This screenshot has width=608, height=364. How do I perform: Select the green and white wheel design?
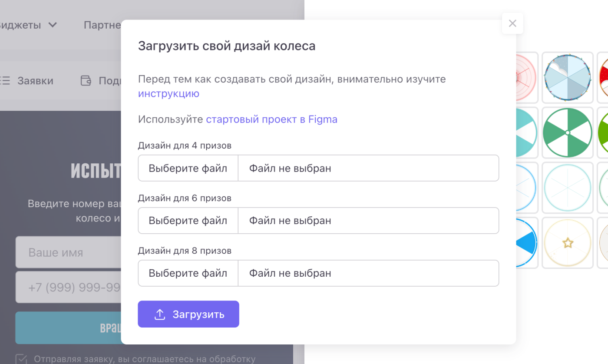[x=568, y=132]
